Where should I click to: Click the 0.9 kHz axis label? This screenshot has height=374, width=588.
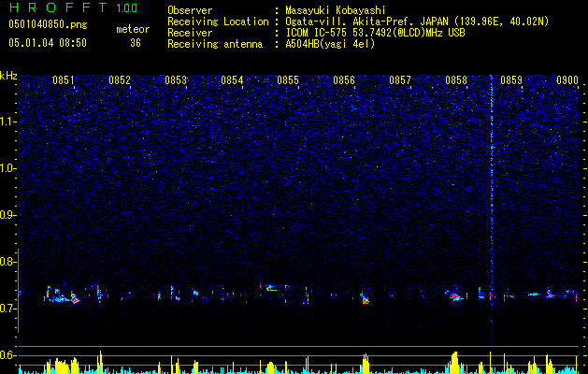tap(8, 215)
